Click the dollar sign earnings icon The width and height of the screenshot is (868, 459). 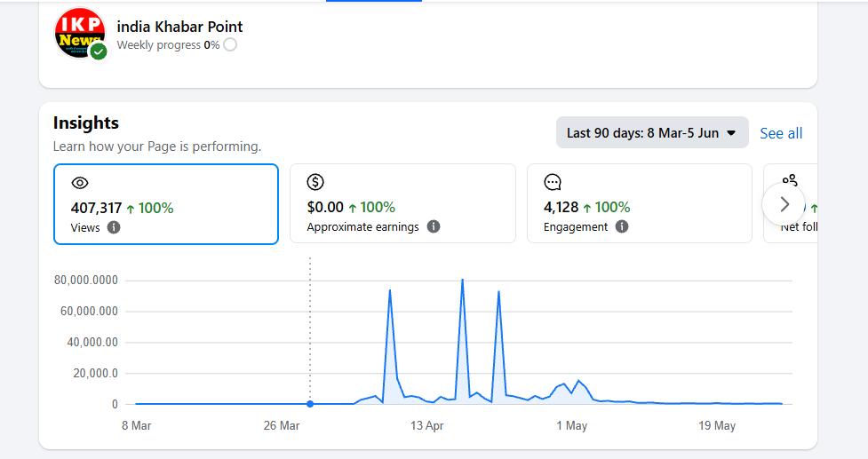pyautogui.click(x=315, y=182)
